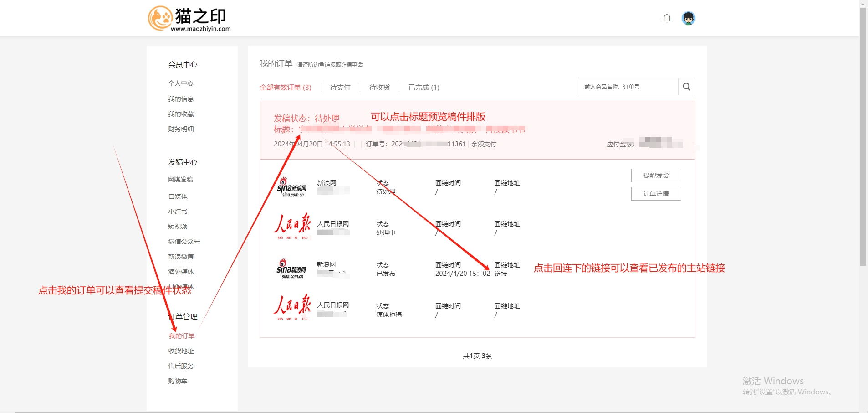Click the 猫之印 site logo
The height and width of the screenshot is (413, 868).
189,19
